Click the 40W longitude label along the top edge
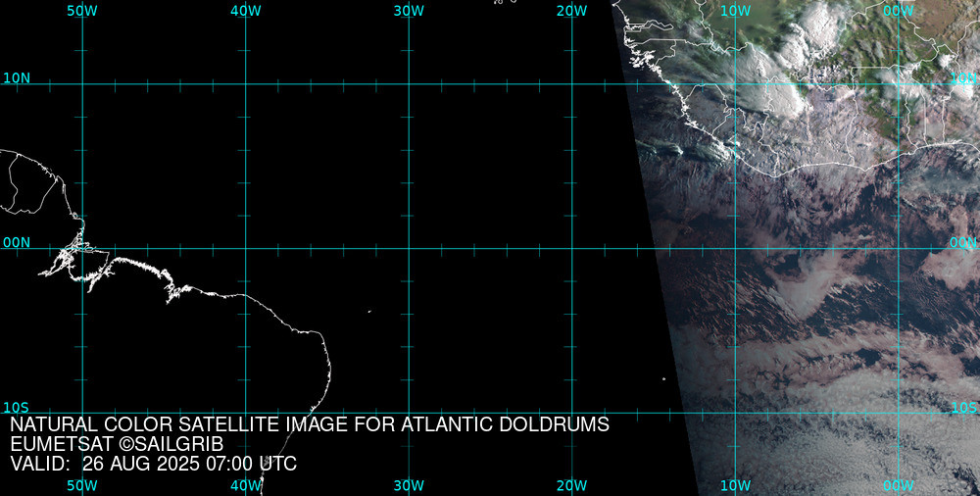980x496 pixels. tap(246, 11)
